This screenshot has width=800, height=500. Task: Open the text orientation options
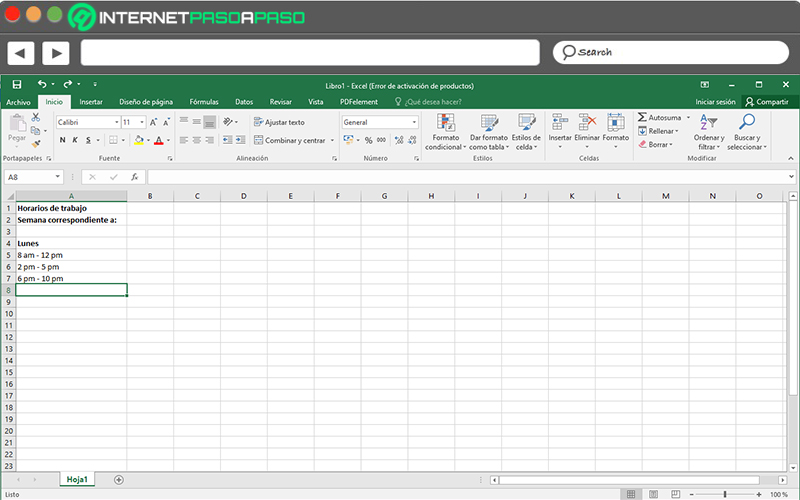point(230,121)
